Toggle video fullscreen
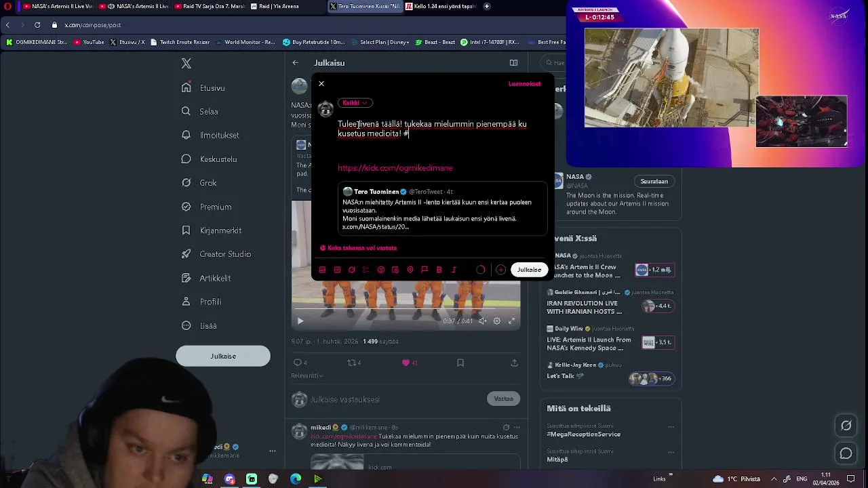Image resolution: width=868 pixels, height=488 pixels. pyautogui.click(x=512, y=321)
